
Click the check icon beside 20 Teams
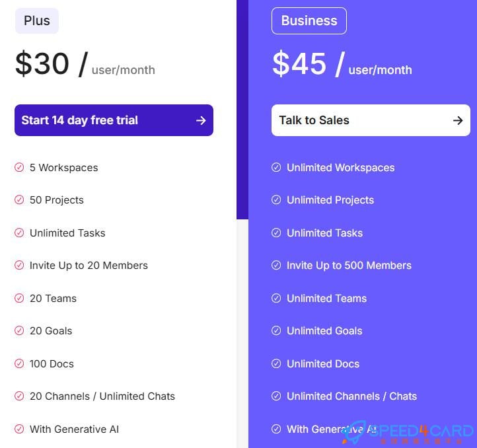(x=19, y=299)
